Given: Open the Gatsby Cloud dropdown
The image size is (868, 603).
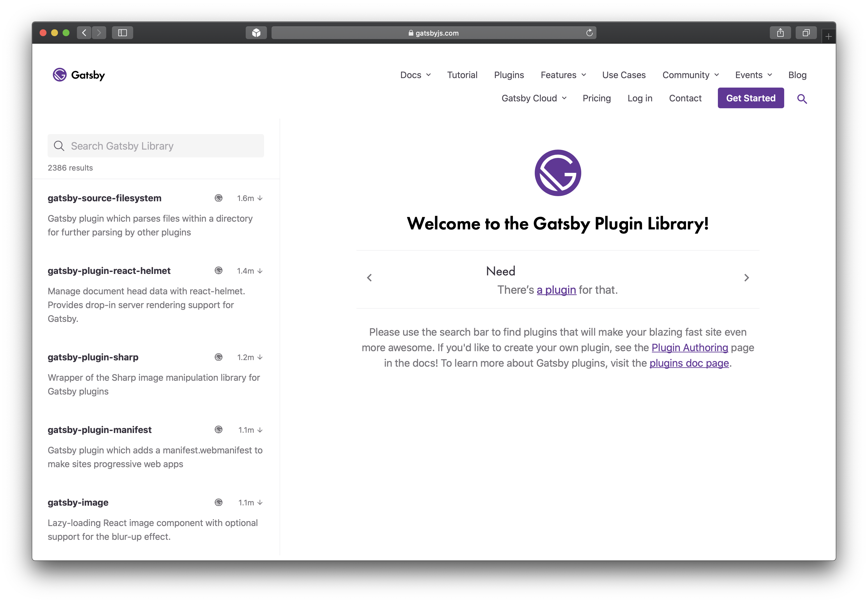Looking at the screenshot, I should click(x=533, y=98).
